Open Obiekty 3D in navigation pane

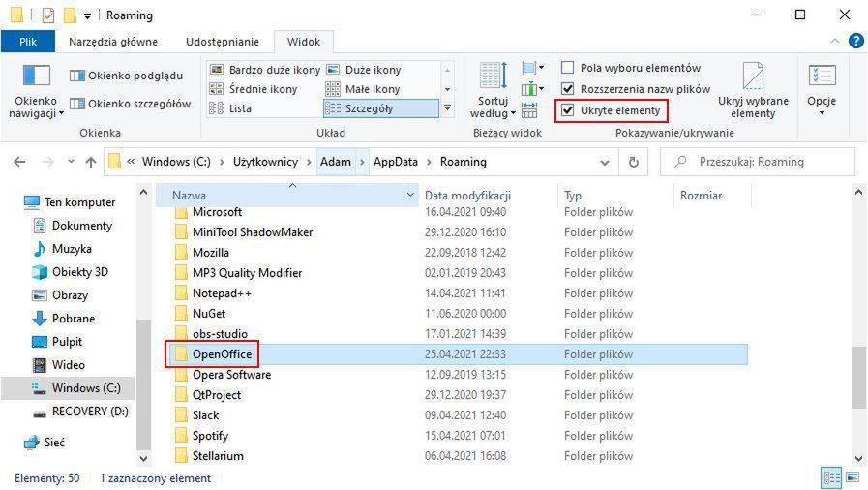[x=70, y=272]
